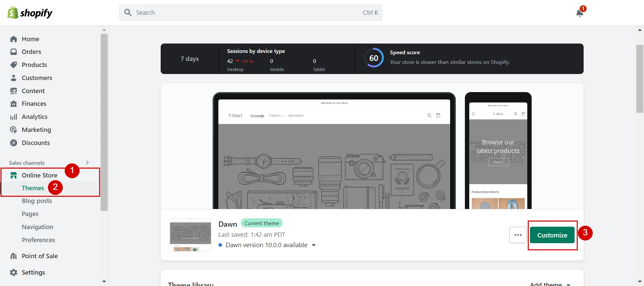The height and width of the screenshot is (286, 644).
Task: Click the Desktop sessions value 42
Action: point(230,61)
